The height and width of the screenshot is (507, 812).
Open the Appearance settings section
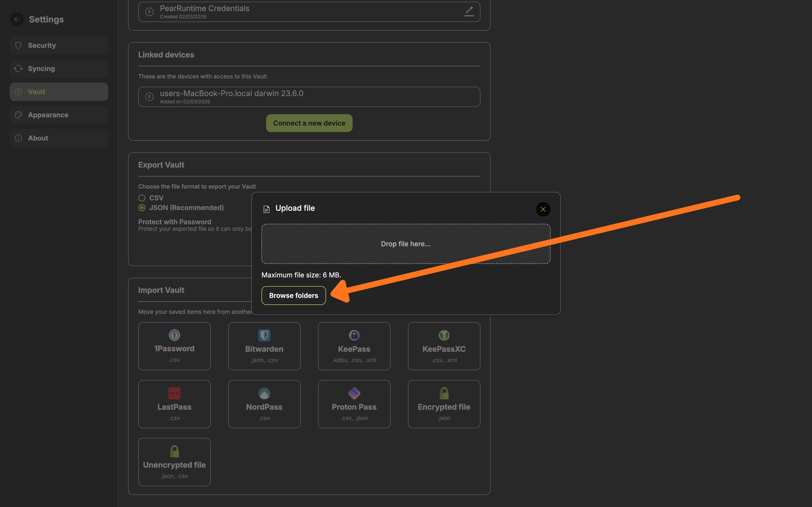pos(59,115)
